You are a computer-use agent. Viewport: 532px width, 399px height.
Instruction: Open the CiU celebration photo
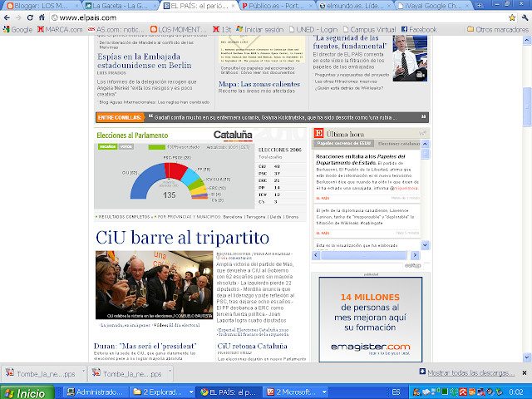tap(154, 284)
